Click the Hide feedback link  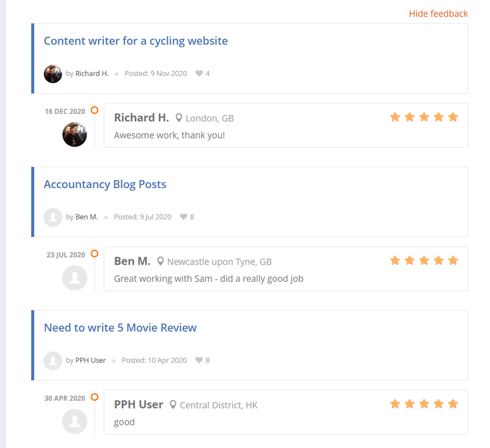438,13
